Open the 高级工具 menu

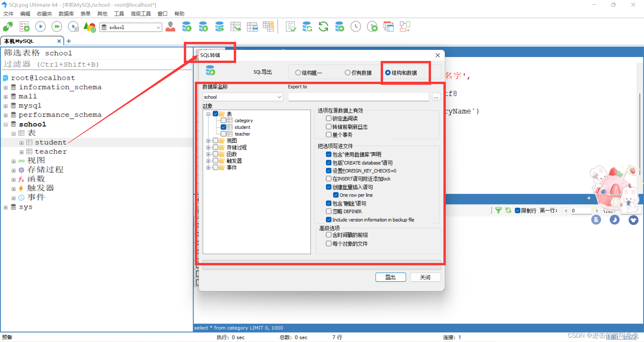[x=141, y=14]
